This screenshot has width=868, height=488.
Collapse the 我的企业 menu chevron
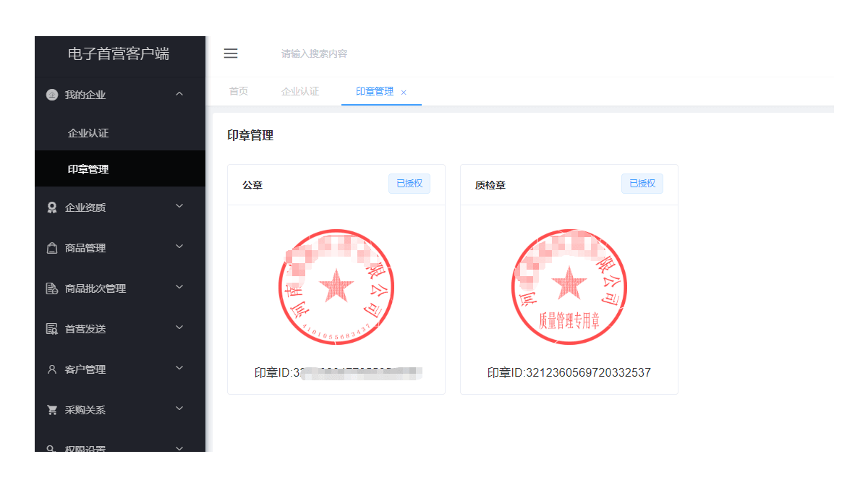click(x=179, y=94)
